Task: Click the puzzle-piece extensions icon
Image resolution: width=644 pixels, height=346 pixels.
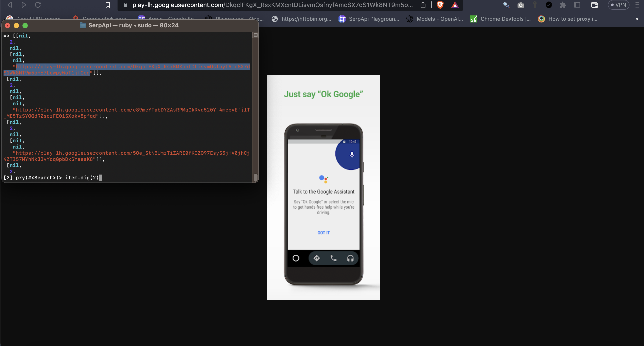Action: (x=563, y=5)
